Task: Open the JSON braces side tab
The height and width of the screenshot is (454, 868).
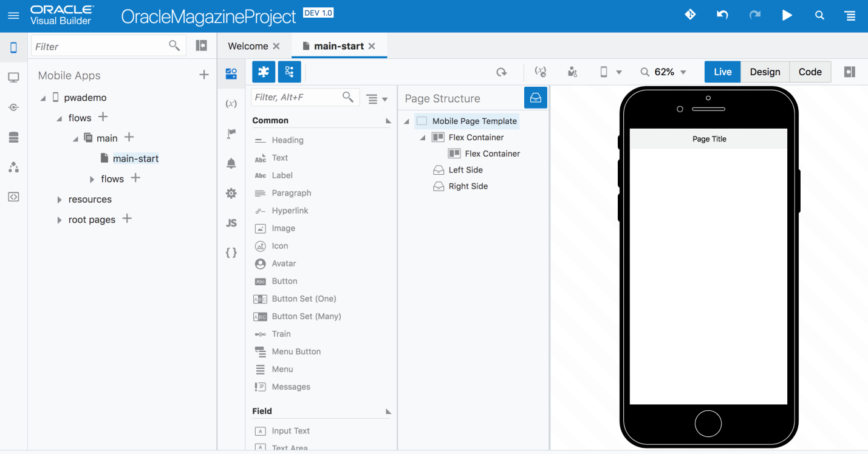Action: tap(231, 252)
